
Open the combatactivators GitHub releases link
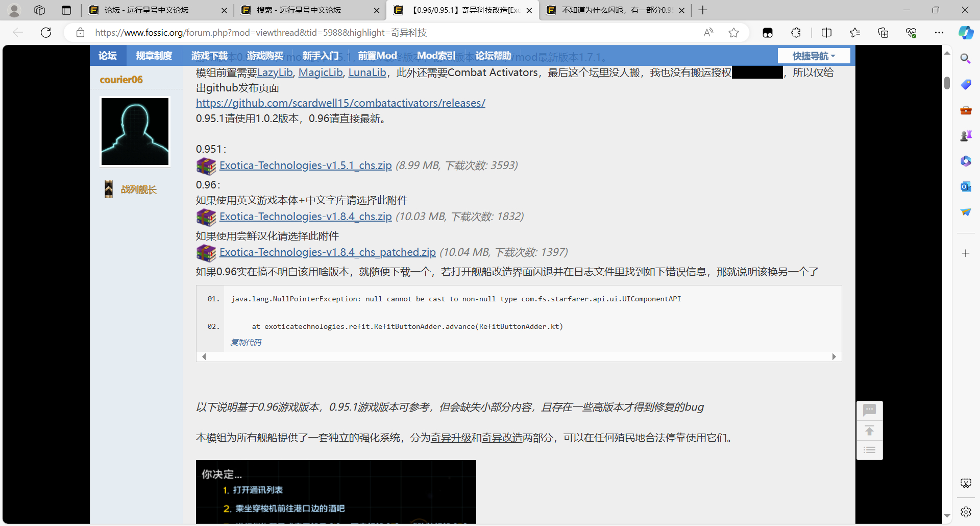pos(340,103)
